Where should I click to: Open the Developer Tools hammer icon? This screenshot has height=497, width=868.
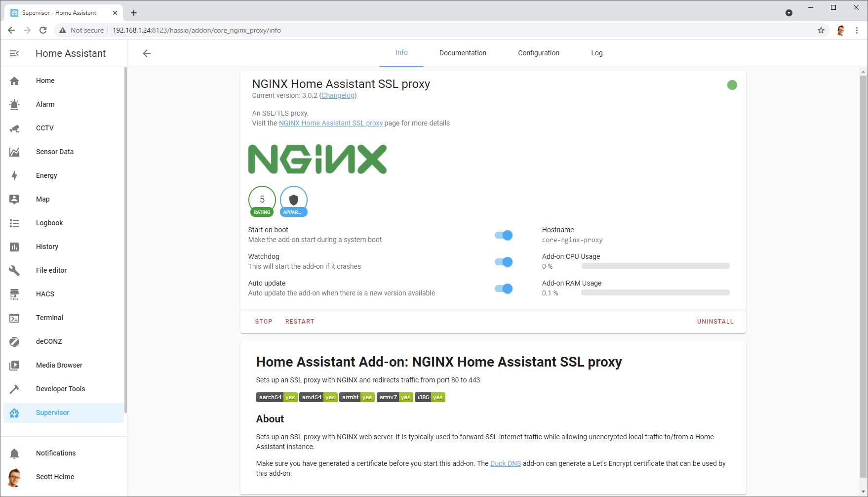(x=14, y=389)
